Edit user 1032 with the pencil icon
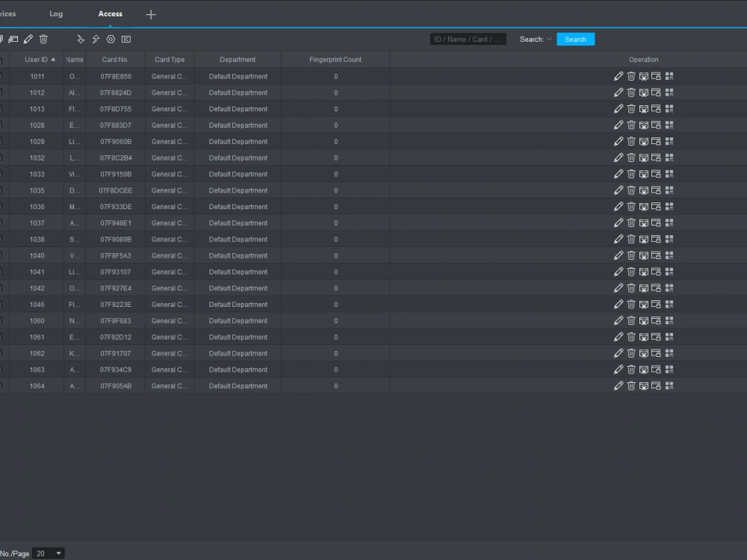 click(x=619, y=158)
